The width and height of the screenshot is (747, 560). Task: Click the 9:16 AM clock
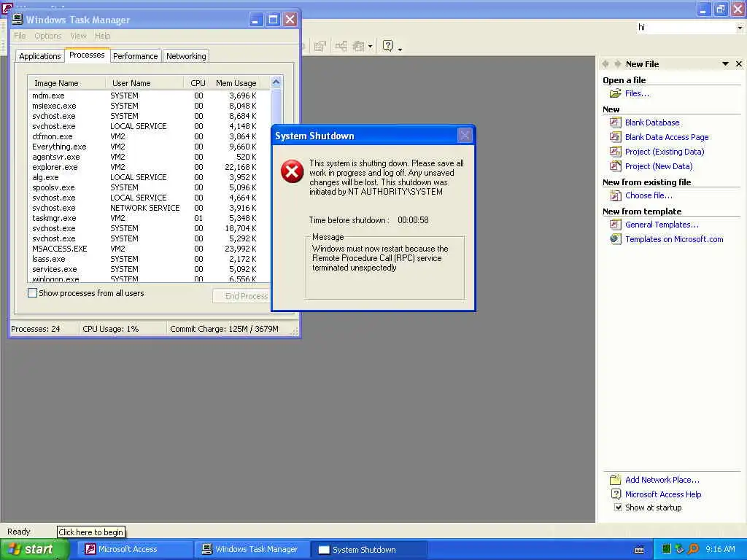tap(720, 549)
